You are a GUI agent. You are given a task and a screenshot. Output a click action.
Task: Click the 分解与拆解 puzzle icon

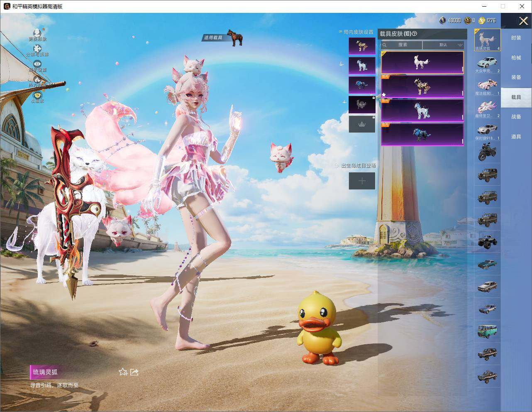(x=37, y=49)
